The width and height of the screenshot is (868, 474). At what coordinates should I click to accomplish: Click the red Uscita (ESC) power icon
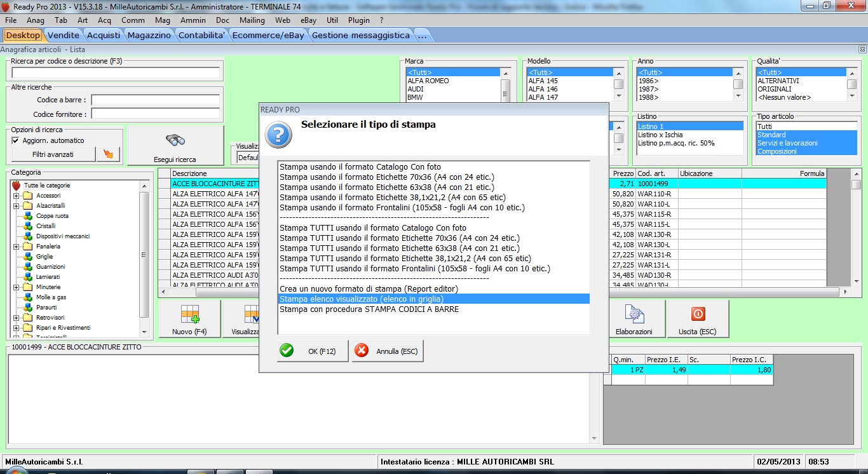(698, 315)
